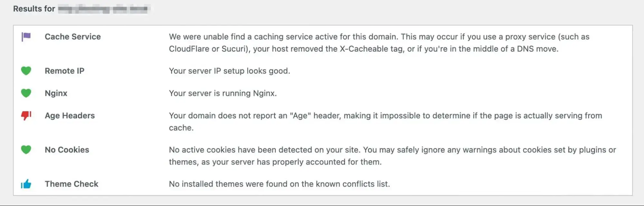Select the Remote IP label
Image resolution: width=644 pixels, height=206 pixels.
pyautogui.click(x=64, y=71)
